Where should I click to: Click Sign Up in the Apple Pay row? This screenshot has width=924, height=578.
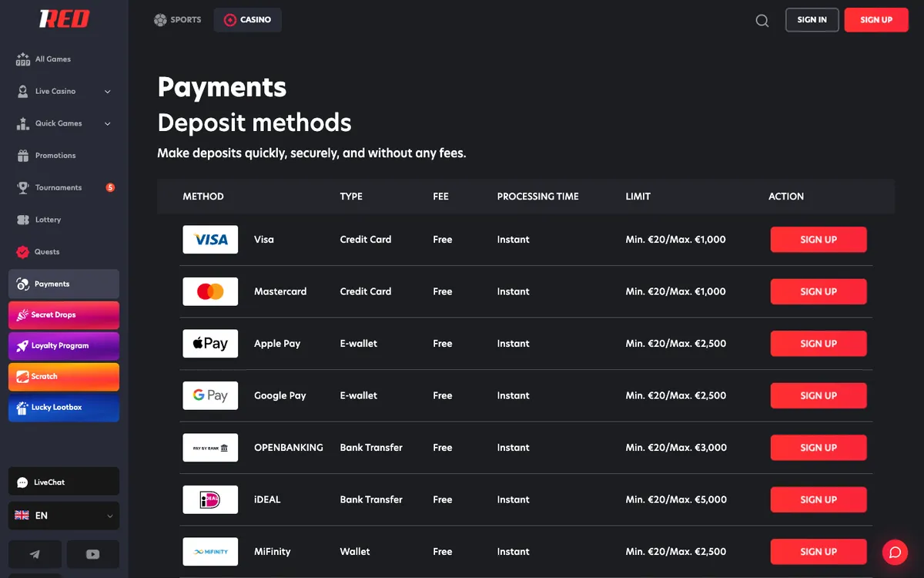coord(819,344)
